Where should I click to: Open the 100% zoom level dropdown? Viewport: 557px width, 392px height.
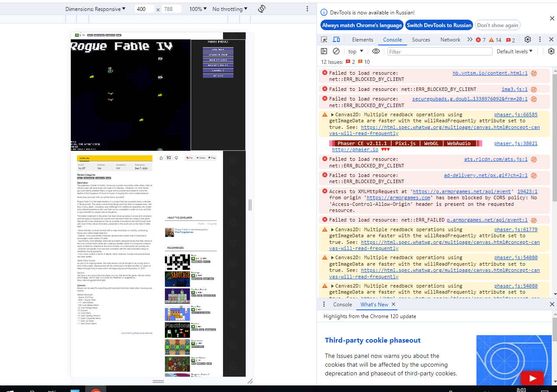click(x=198, y=9)
